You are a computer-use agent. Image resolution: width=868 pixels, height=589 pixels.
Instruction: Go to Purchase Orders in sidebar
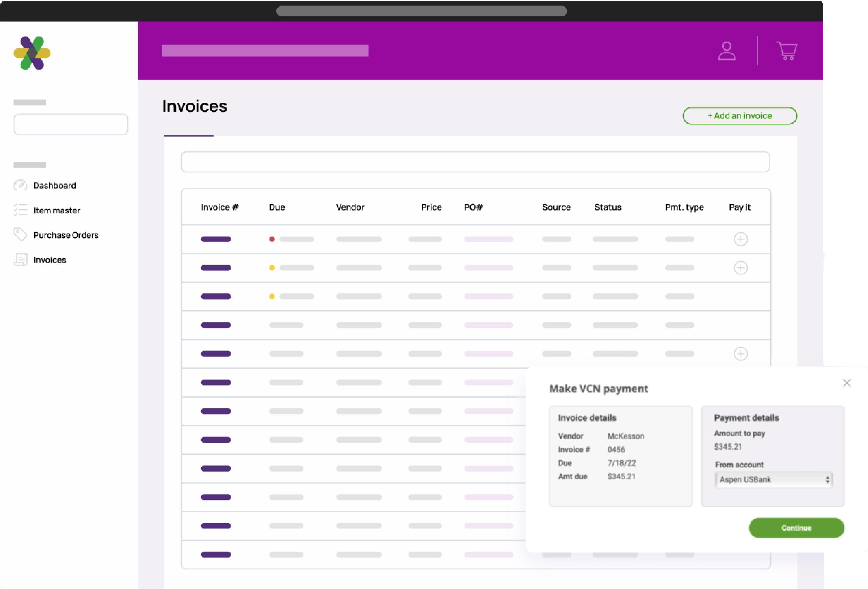(66, 235)
